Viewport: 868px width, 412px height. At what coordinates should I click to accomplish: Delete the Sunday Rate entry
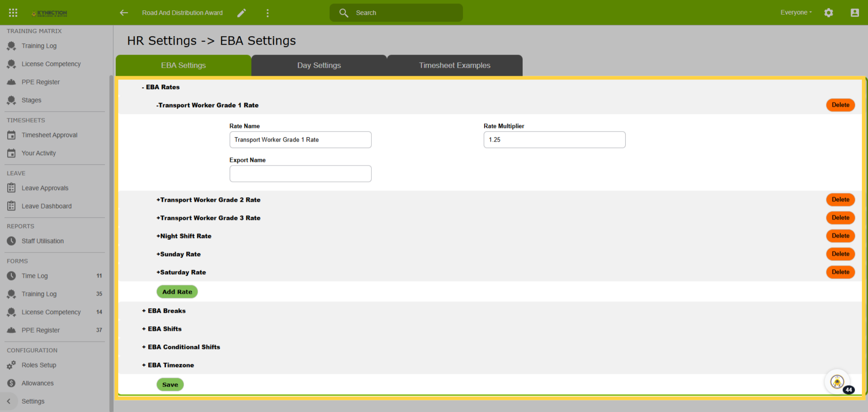[841, 254]
